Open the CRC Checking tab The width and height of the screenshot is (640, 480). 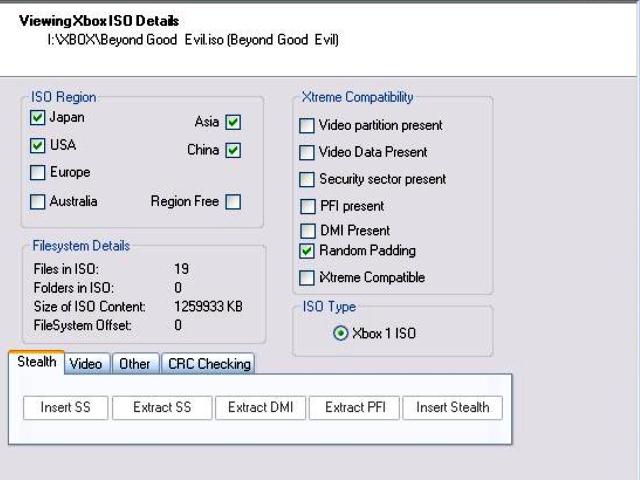(x=209, y=364)
